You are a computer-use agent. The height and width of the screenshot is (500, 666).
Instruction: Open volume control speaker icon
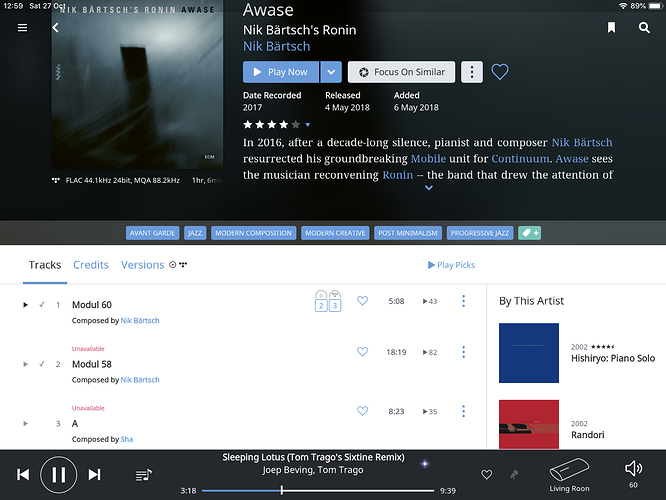633,469
